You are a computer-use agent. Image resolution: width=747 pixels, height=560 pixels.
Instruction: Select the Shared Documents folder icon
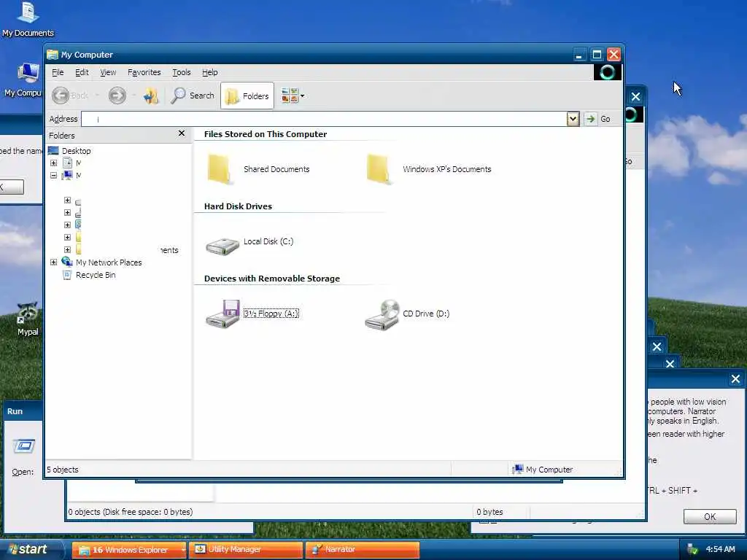[220, 169]
